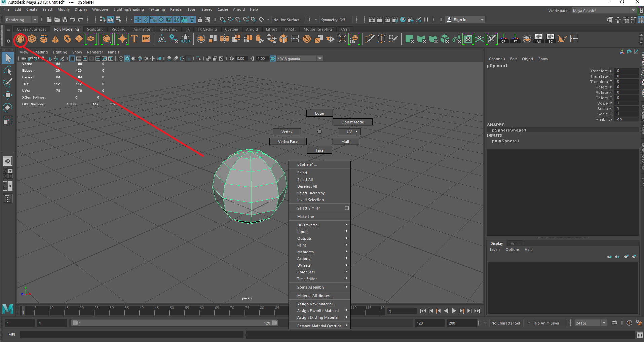Click the CP center pivot shelf icon
Image resolution: width=644 pixels, height=342 pixels.
click(x=503, y=39)
